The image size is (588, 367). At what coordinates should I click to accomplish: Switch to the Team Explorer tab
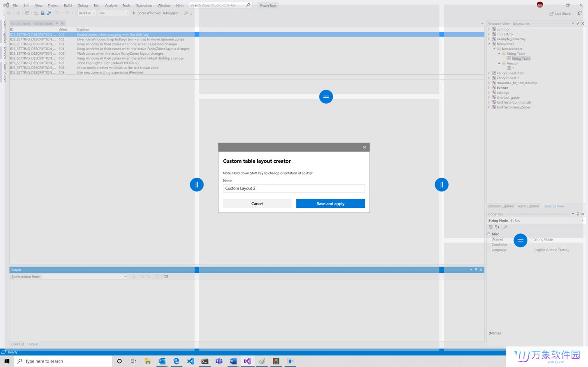point(528,206)
